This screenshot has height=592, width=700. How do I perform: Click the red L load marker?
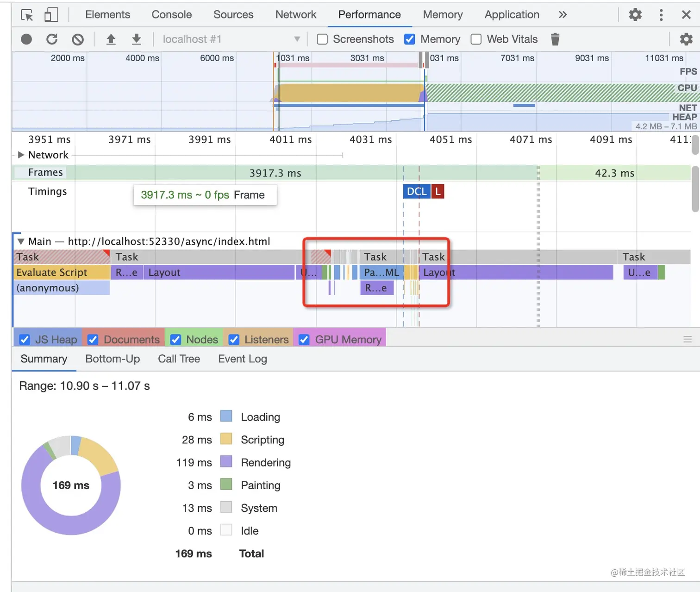437,191
